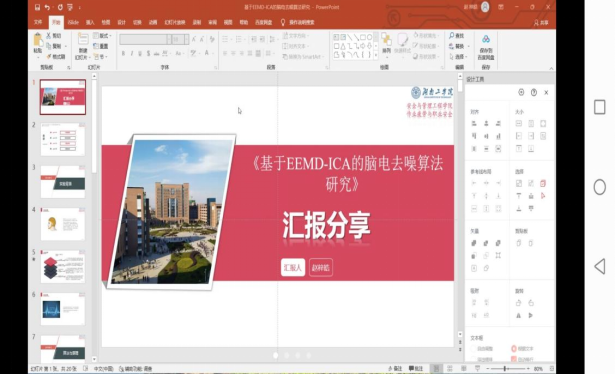Click the Paste clipboard icon
Screen dimensions: 615x374
tap(38, 40)
